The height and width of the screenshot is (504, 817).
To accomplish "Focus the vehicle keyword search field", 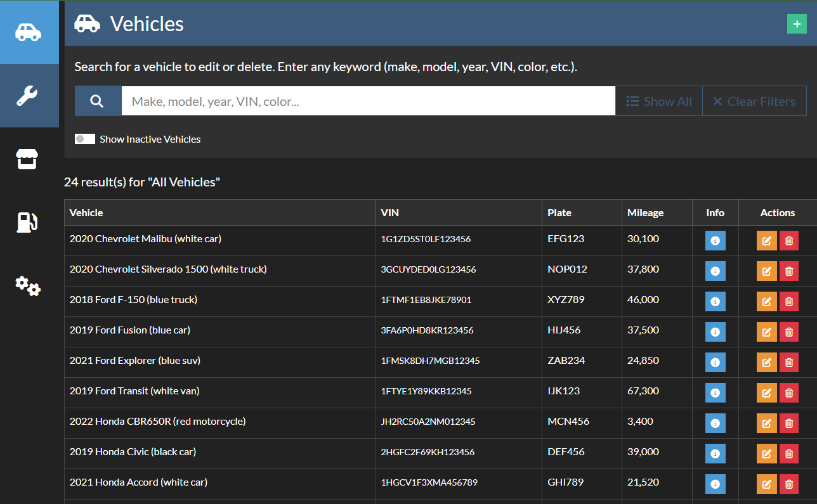I will (x=369, y=101).
